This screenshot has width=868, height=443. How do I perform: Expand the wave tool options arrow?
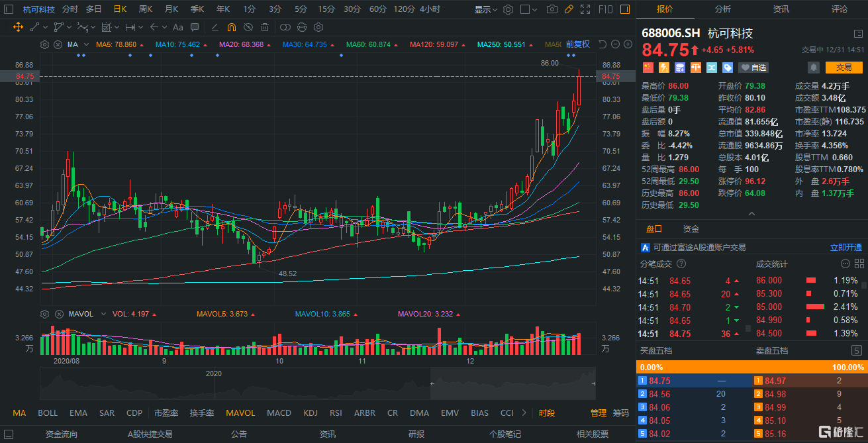coord(93,27)
